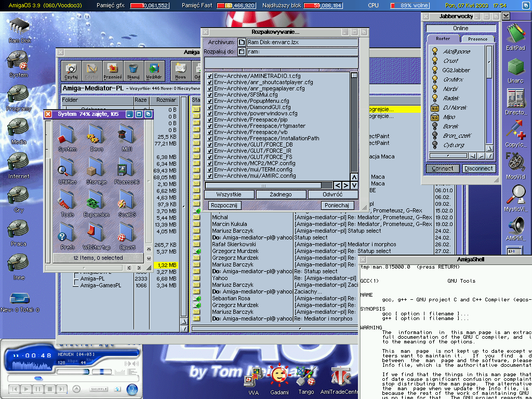Click down arrow of archive file list

coord(354,185)
